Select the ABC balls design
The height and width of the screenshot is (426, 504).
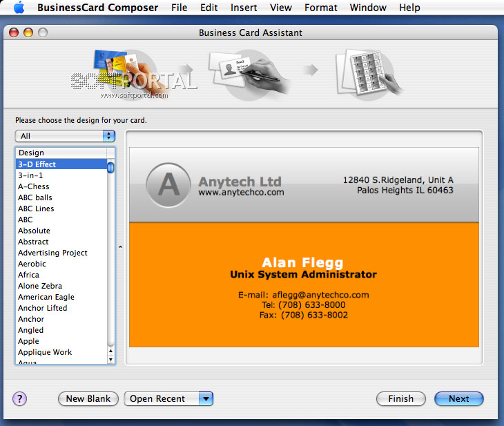coord(61,197)
